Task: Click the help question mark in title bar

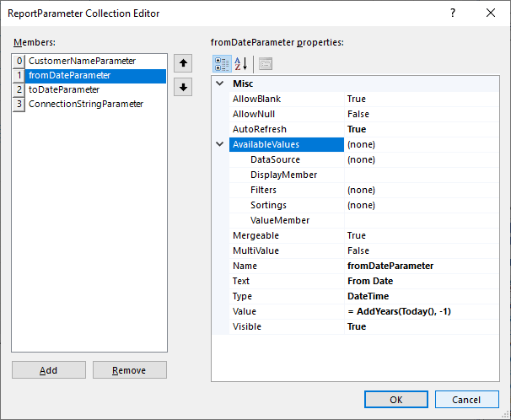Action: [x=453, y=13]
